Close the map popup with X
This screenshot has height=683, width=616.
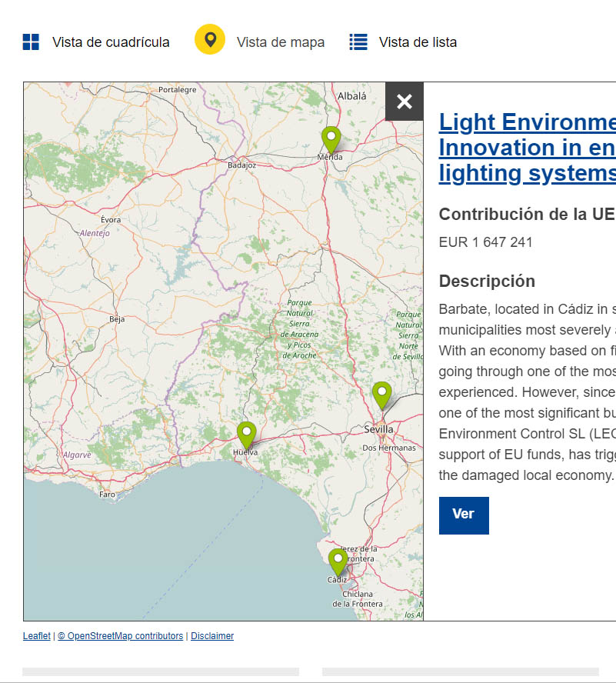pyautogui.click(x=405, y=102)
